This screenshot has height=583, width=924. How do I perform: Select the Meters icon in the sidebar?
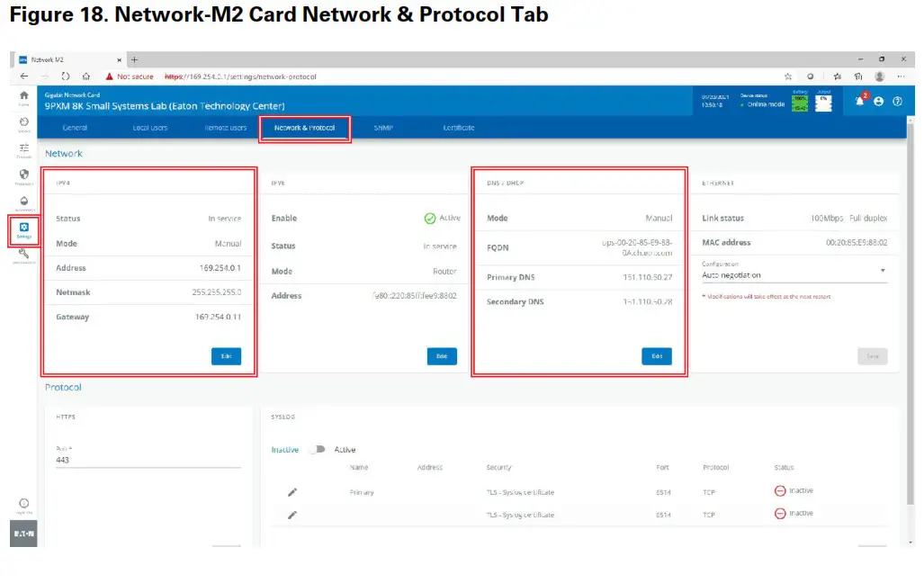[x=23, y=122]
